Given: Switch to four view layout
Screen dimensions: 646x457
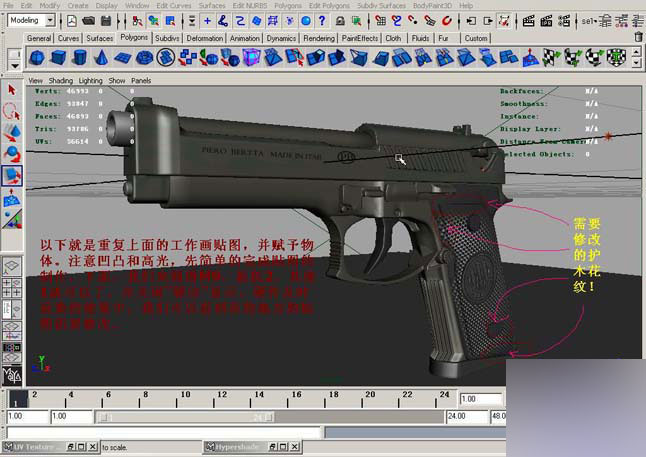Looking at the screenshot, I should click(x=12, y=288).
